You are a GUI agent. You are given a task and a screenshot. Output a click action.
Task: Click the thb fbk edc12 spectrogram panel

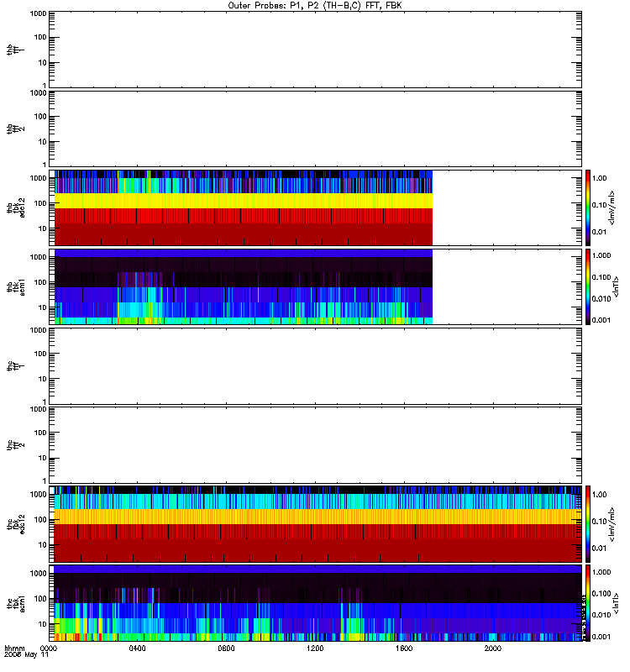click(x=315, y=207)
